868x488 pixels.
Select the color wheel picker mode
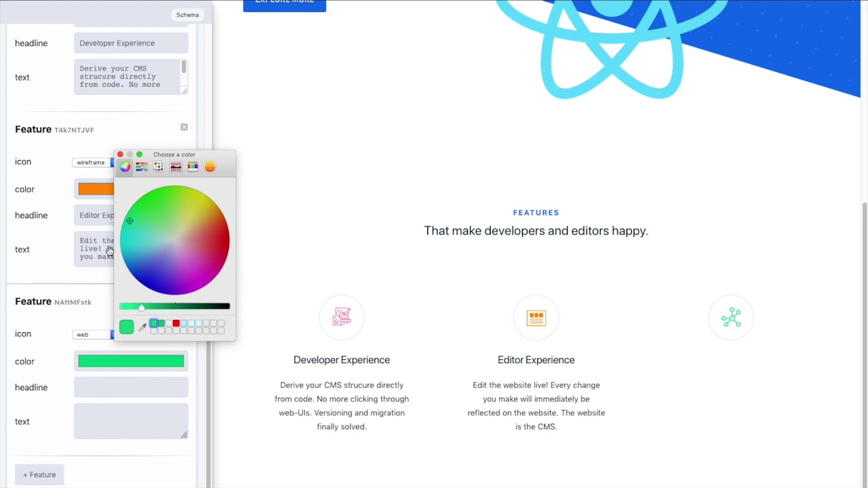[125, 167]
